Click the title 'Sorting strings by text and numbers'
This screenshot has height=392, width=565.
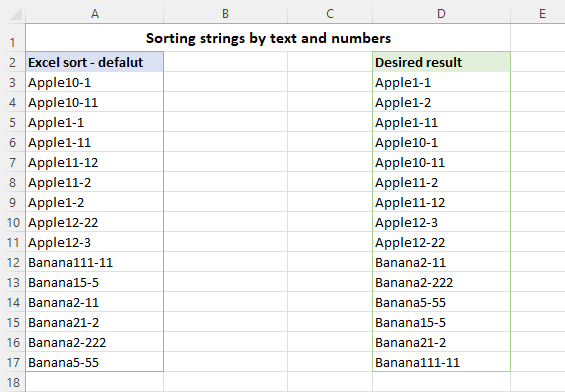coord(268,38)
